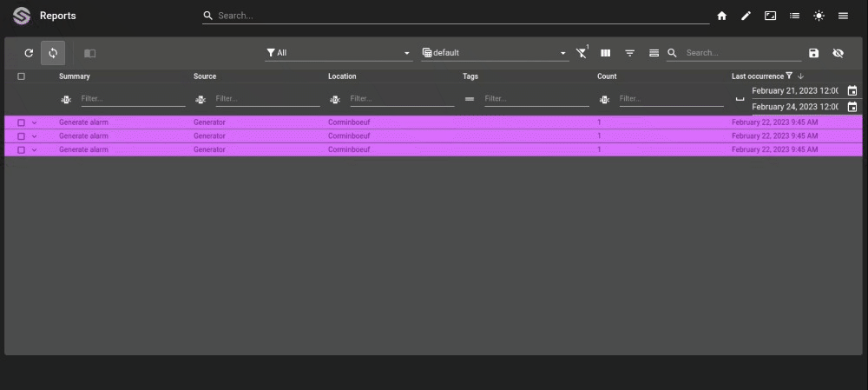Open the calendar for the February 21 date

point(852,91)
